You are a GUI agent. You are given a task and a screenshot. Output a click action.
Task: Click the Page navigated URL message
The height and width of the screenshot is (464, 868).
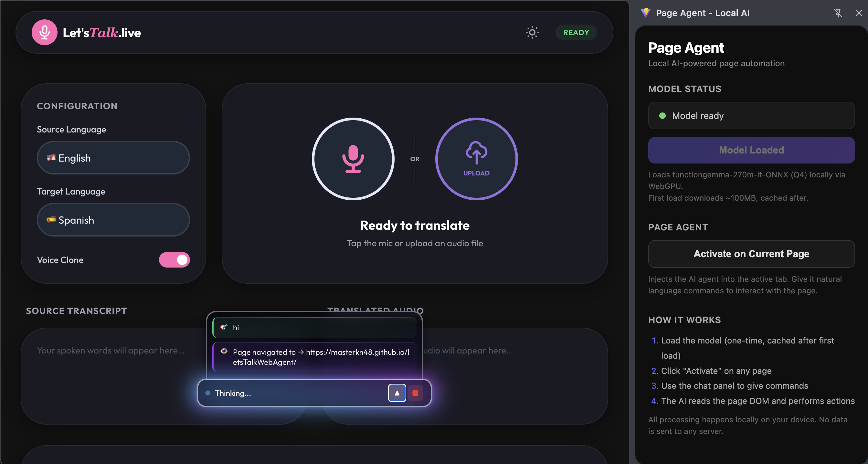314,357
